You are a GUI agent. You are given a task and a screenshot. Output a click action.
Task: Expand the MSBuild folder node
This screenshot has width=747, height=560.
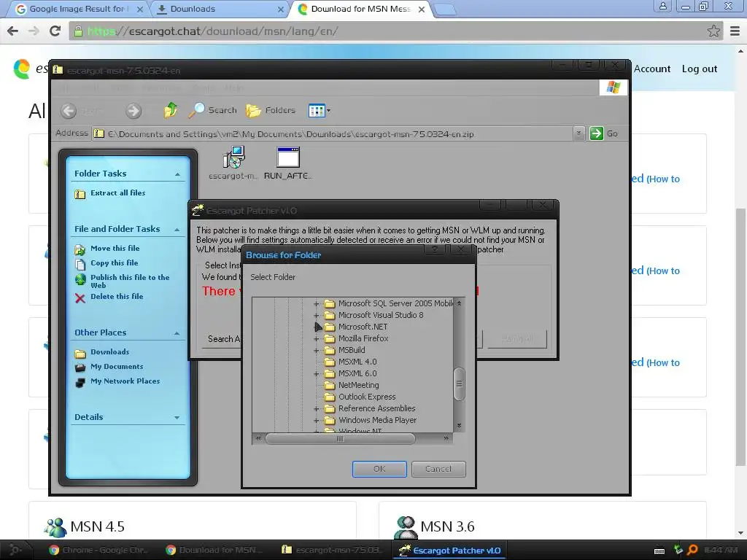point(316,350)
